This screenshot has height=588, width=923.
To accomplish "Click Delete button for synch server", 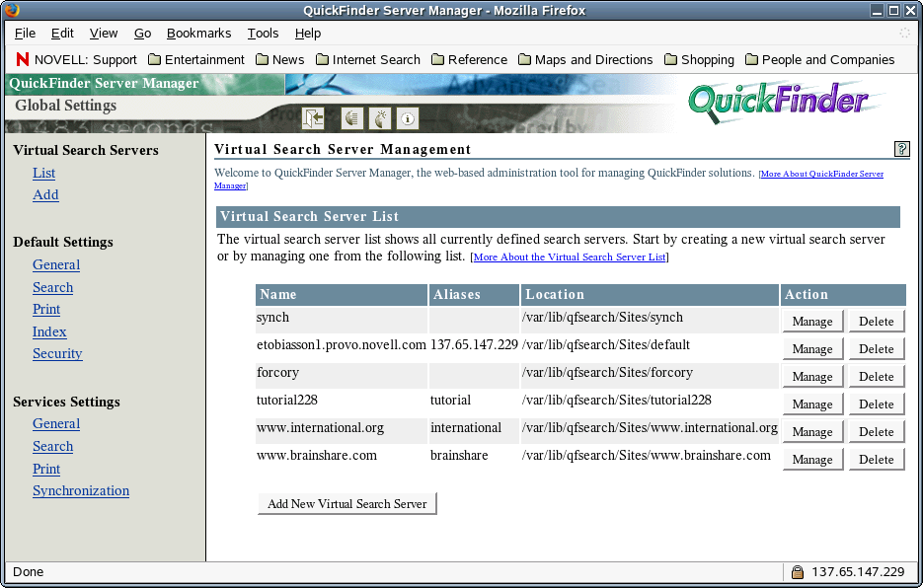I will click(x=876, y=321).
